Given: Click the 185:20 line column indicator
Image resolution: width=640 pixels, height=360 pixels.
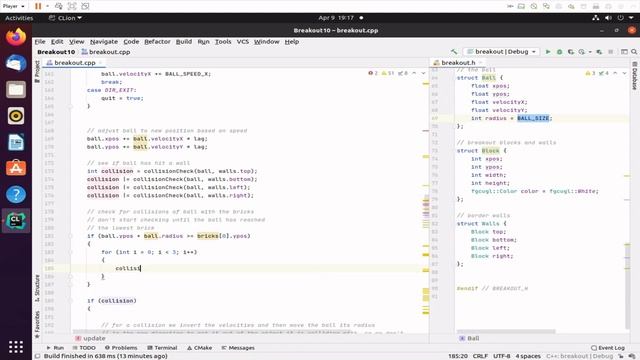Looking at the screenshot, I should point(458,356).
